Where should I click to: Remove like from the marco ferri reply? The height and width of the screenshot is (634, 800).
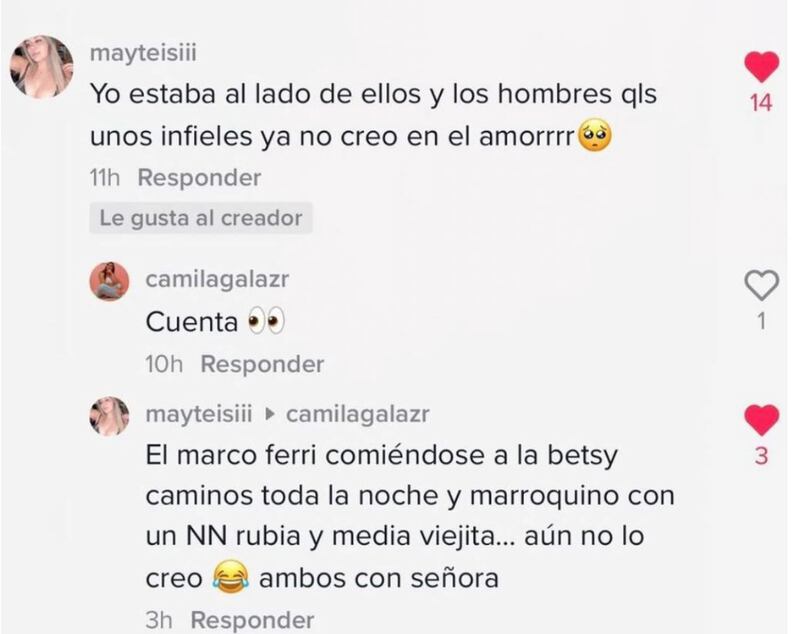[x=761, y=420]
